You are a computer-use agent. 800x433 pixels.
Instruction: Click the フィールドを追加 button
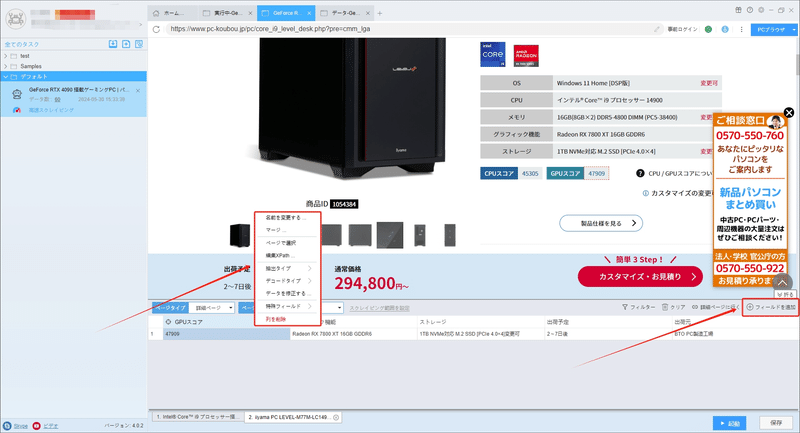point(771,307)
